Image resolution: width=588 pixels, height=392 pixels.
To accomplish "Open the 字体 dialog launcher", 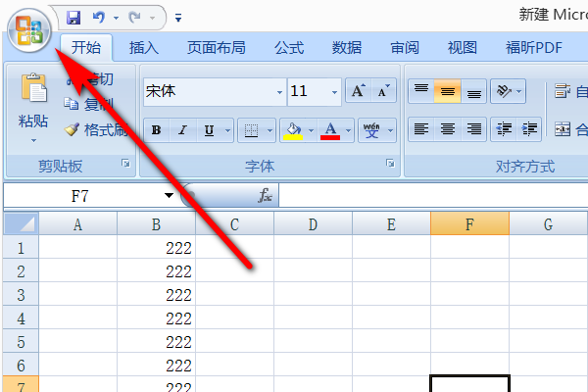I will pyautogui.click(x=390, y=164).
